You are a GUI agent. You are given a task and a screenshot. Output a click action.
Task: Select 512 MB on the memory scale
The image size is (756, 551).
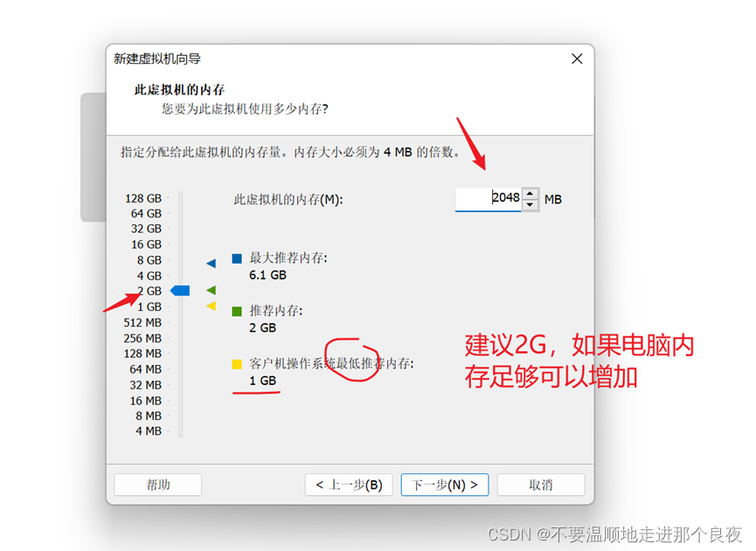point(142,323)
